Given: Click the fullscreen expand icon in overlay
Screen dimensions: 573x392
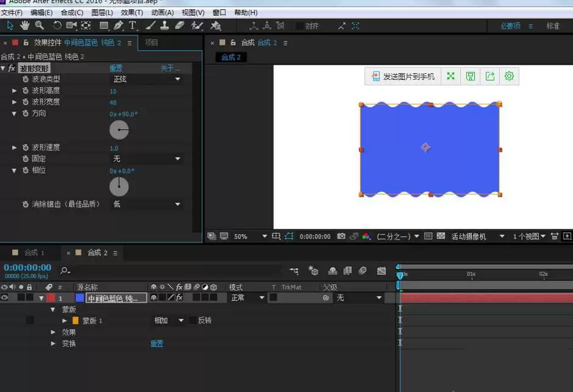Looking at the screenshot, I should (450, 76).
